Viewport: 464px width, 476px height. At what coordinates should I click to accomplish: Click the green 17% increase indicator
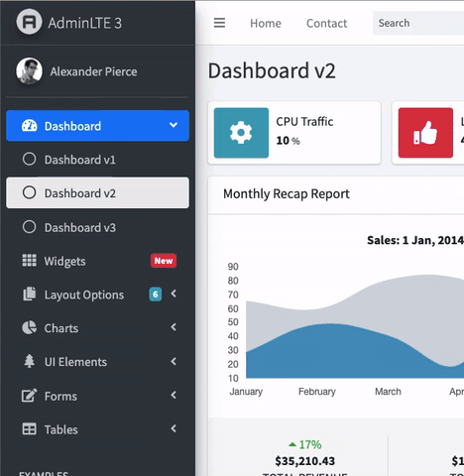click(305, 444)
